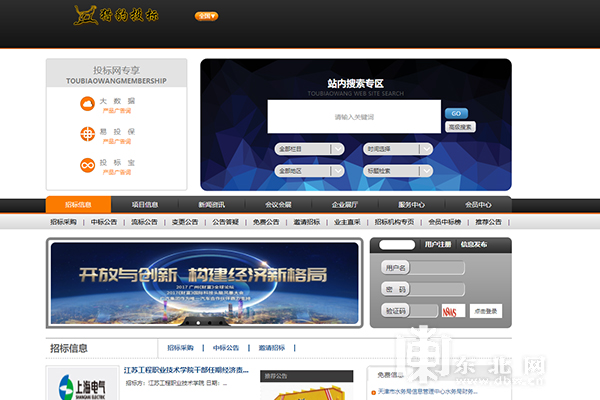Open the 江苏工程职业技术学院 tender article
The image size is (600, 400).
(x=186, y=370)
